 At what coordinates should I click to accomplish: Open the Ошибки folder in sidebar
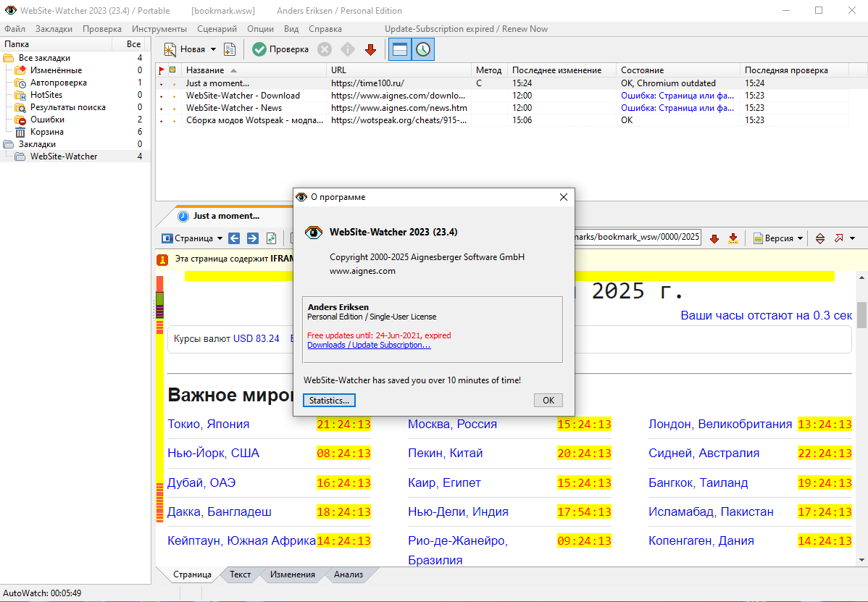47,120
